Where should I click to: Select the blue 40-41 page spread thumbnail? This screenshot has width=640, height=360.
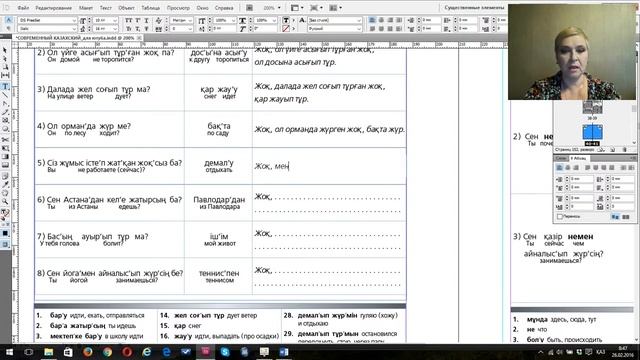pos(592,132)
